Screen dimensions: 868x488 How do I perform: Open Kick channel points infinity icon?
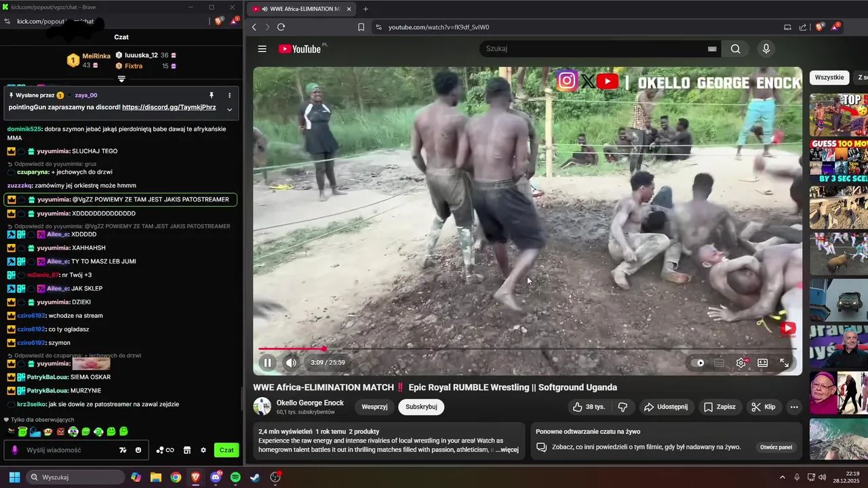pyautogui.click(x=165, y=450)
